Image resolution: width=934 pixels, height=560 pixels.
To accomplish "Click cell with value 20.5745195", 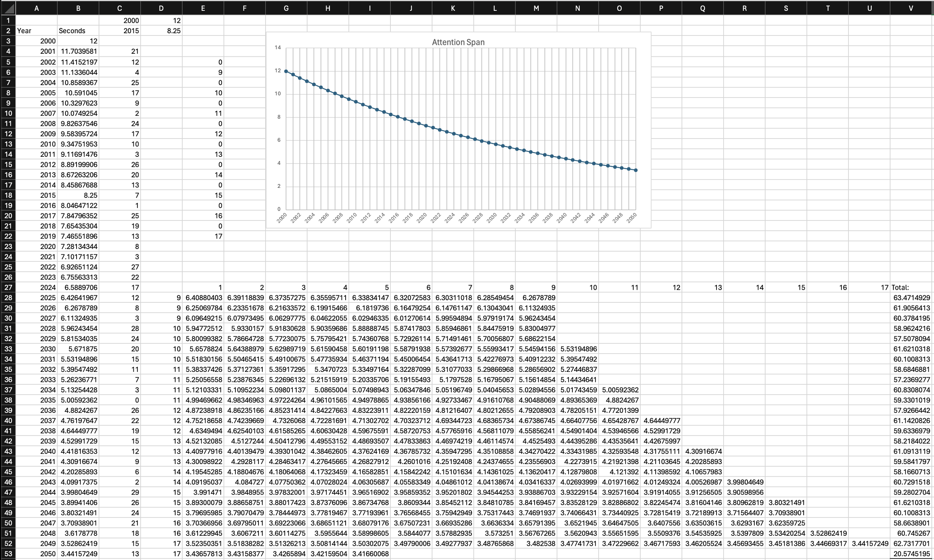I will pos(911,554).
